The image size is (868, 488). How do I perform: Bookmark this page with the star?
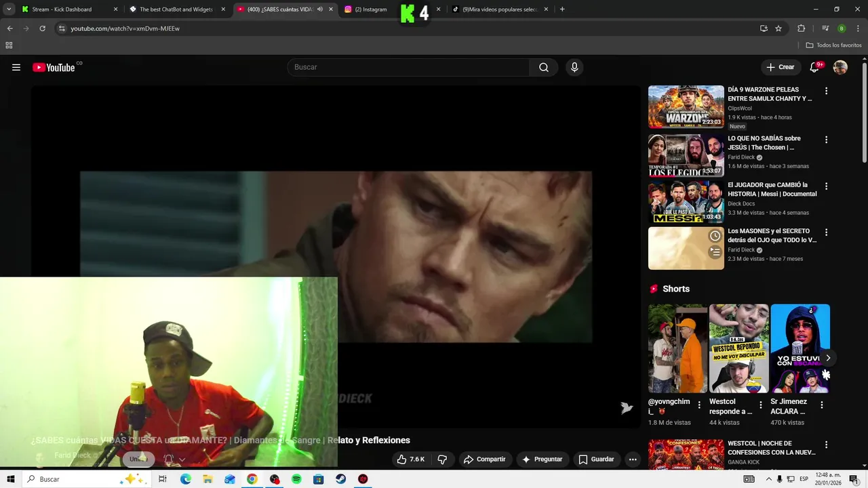click(778, 28)
